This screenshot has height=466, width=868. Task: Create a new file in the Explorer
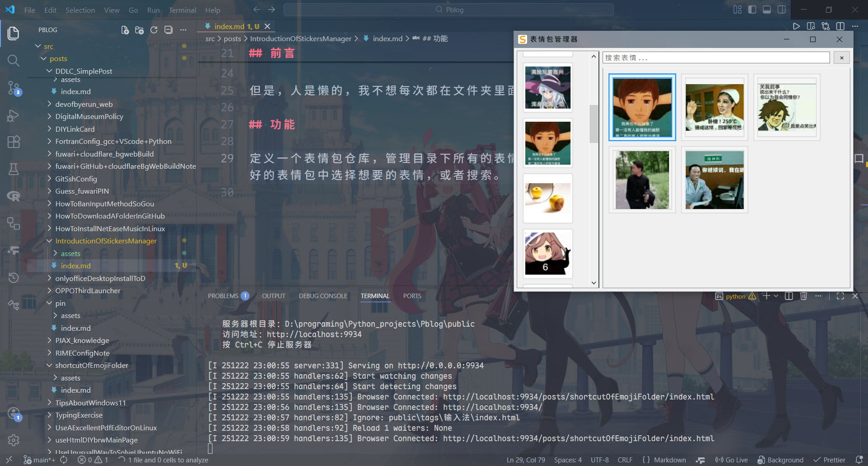125,30
